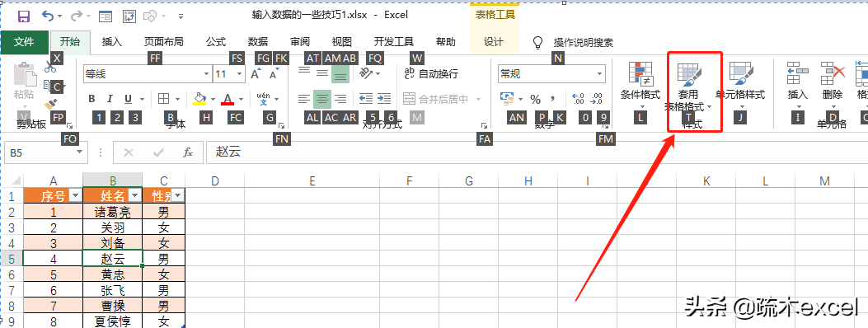Click Increase Indent icon
Viewport: 868px width, 328px height.
[x=384, y=99]
